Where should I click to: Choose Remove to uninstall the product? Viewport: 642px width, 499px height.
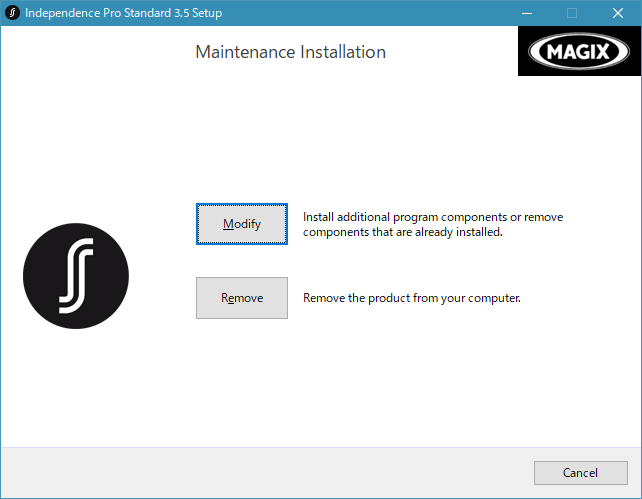tap(242, 298)
